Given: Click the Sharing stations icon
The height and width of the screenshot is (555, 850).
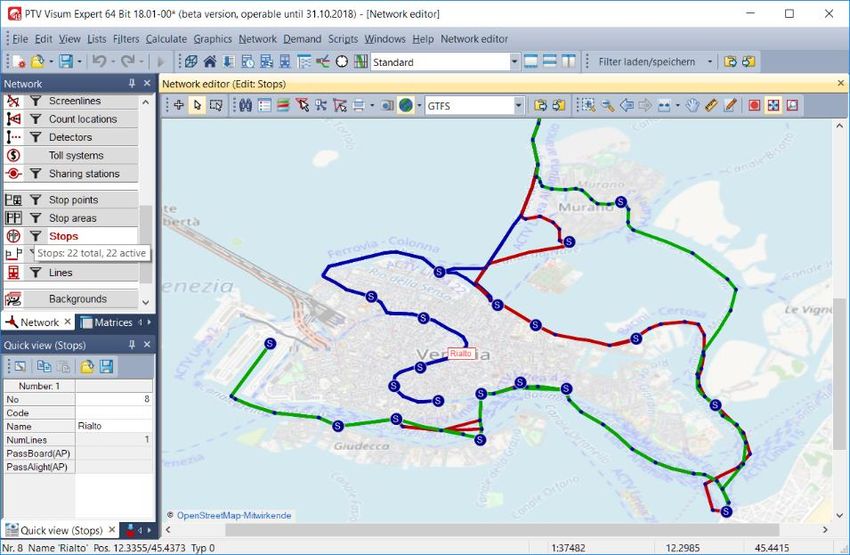Looking at the screenshot, I should (x=14, y=173).
